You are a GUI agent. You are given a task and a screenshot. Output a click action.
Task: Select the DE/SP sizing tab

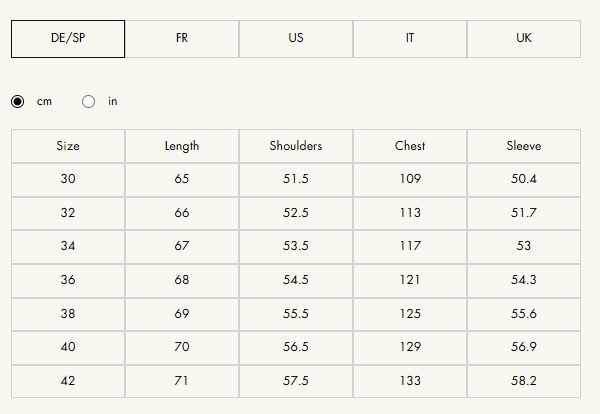pyautogui.click(x=68, y=38)
